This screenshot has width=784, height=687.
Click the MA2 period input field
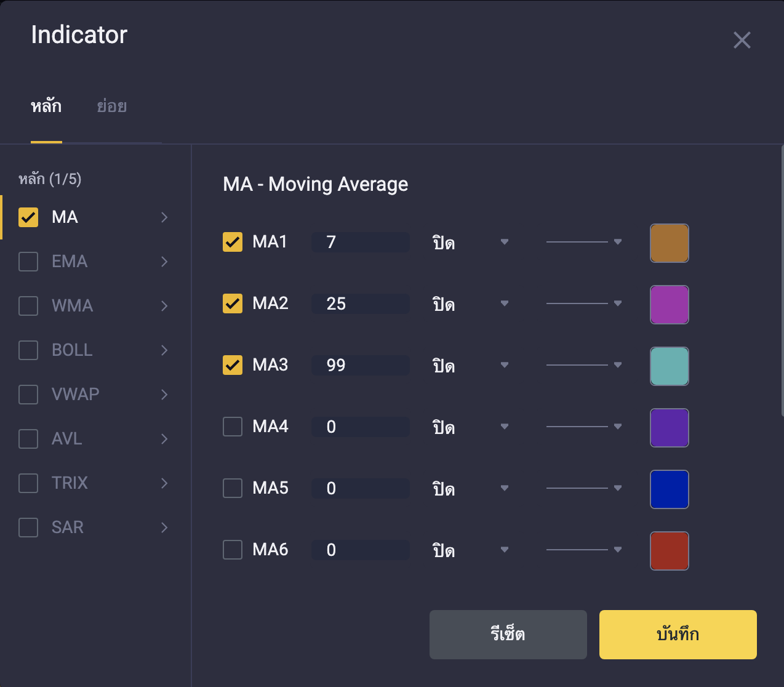pyautogui.click(x=360, y=303)
